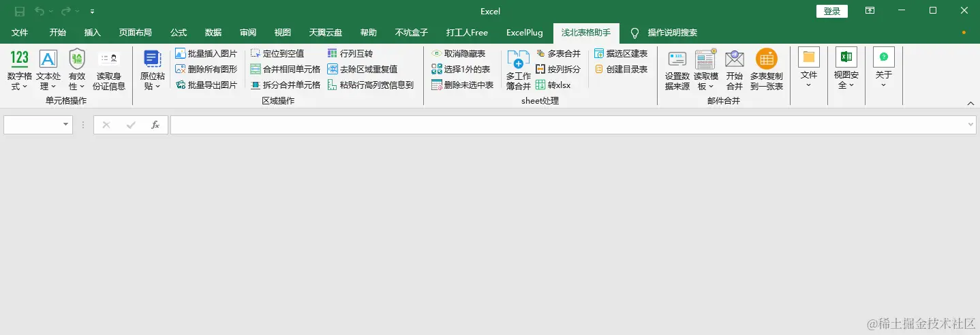Click the Save icon in title bar
Screen dimensions: 980x335
click(20, 12)
